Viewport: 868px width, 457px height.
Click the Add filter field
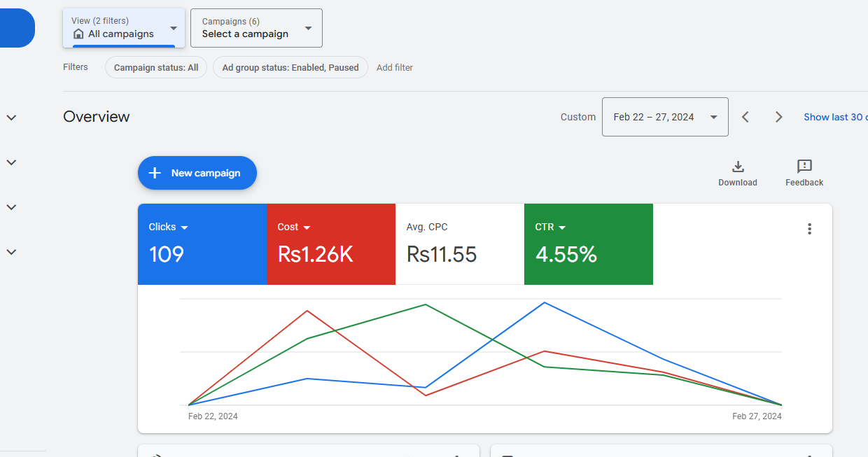395,68
